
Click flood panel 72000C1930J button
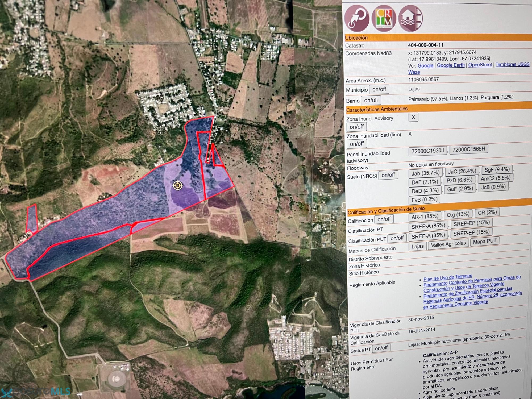427,151
